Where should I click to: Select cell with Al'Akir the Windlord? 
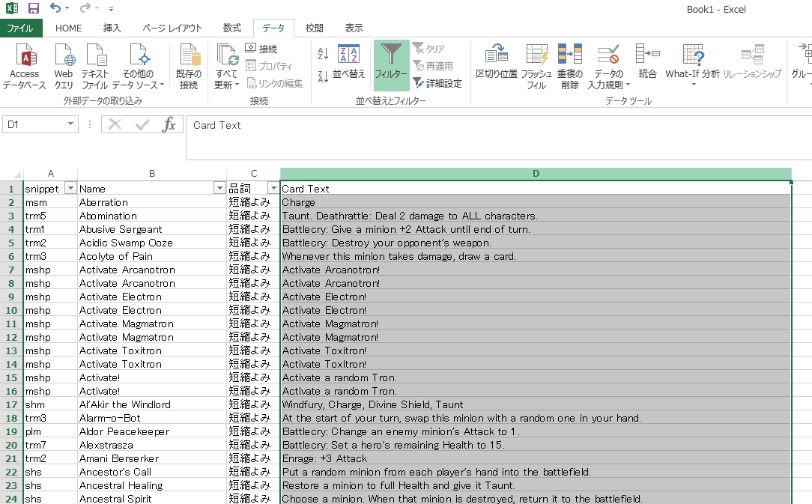pyautogui.click(x=152, y=404)
